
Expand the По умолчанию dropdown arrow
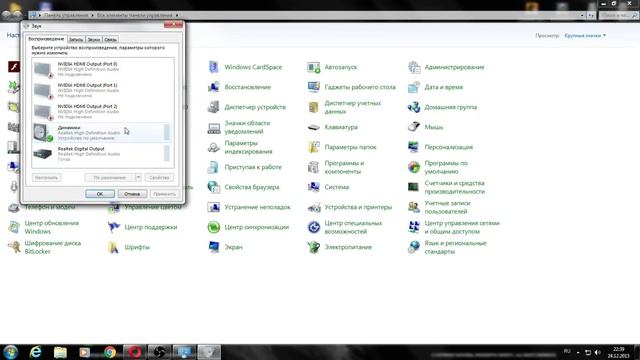138,178
